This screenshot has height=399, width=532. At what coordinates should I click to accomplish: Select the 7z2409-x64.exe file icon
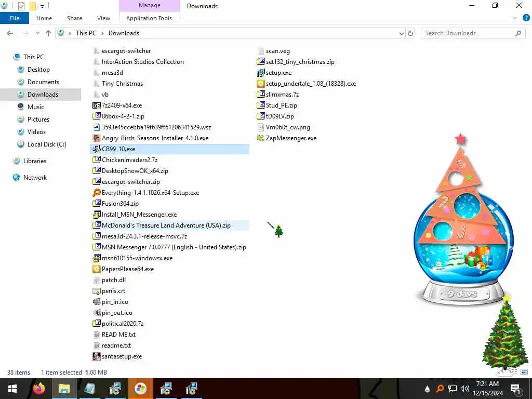(x=96, y=105)
